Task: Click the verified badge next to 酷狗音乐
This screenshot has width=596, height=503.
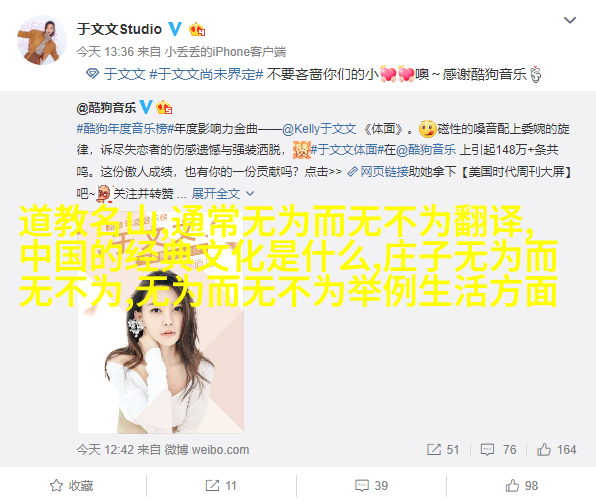Action: (x=146, y=107)
